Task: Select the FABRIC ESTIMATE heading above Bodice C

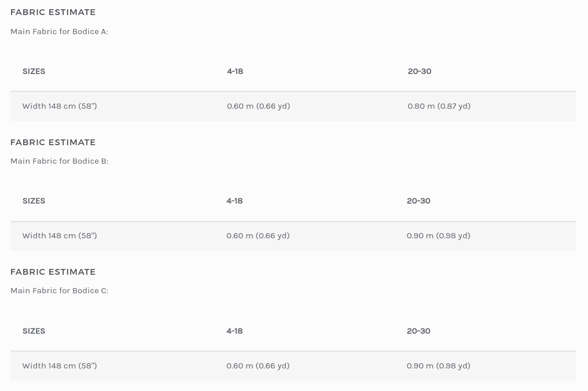Action: click(x=53, y=272)
